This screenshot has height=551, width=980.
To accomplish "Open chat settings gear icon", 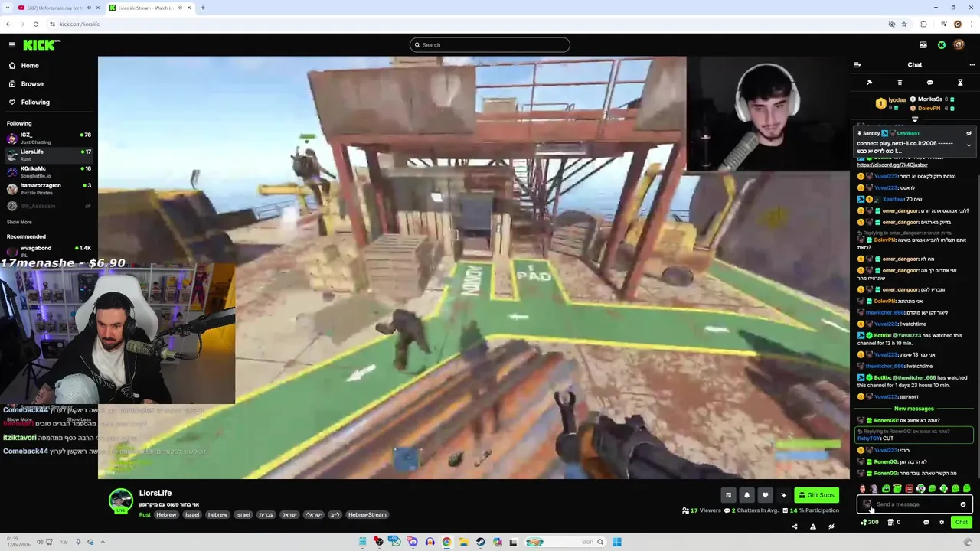I will (x=942, y=522).
